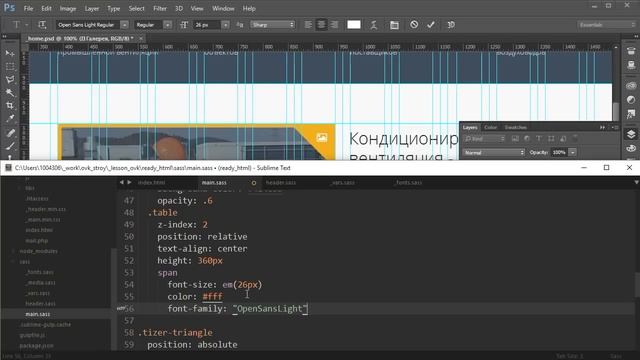Select the Brush tool
This screenshot has height=360, width=640.
click(10, 146)
